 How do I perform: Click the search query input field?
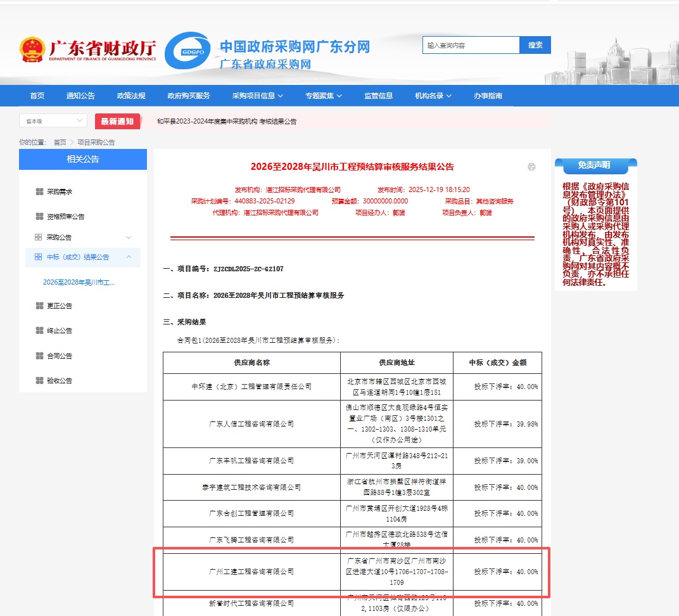click(471, 45)
